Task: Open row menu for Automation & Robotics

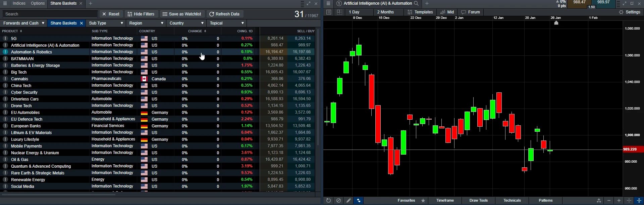Action: [x=5, y=52]
